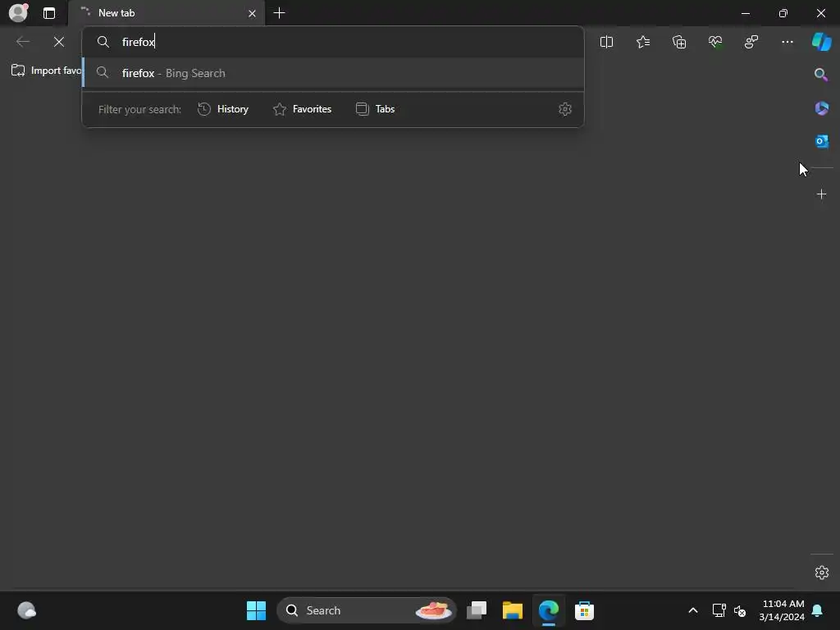Open sidebar settings gear at bottom
840x630 pixels.
[x=821, y=572]
